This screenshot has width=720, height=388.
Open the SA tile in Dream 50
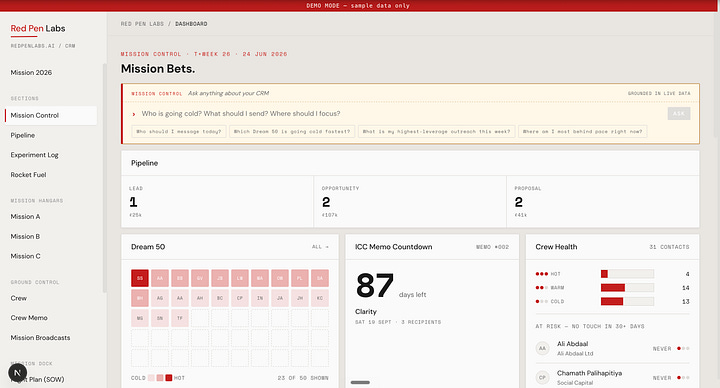[x=320, y=278]
